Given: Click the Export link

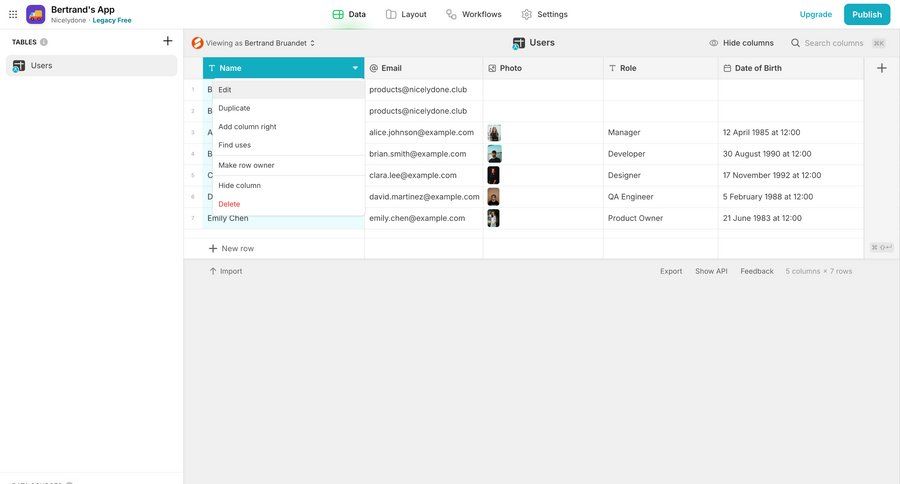Looking at the screenshot, I should (671, 271).
